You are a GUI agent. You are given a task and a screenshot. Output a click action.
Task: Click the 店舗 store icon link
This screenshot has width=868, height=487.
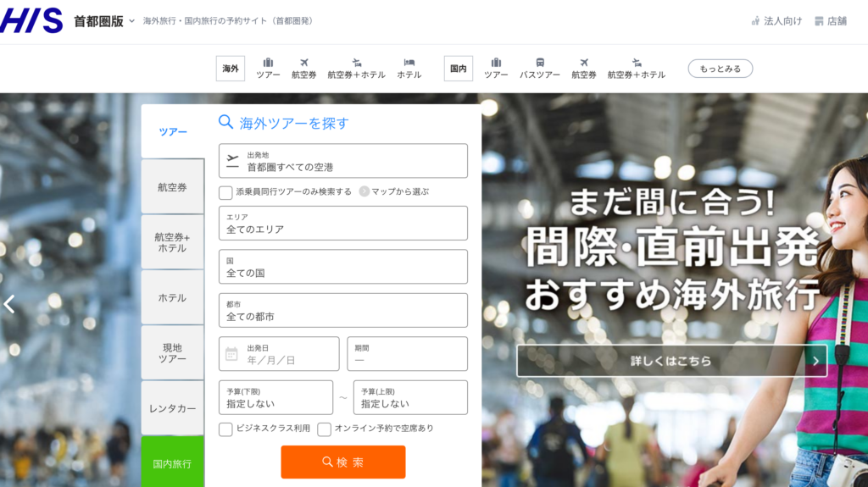point(819,21)
